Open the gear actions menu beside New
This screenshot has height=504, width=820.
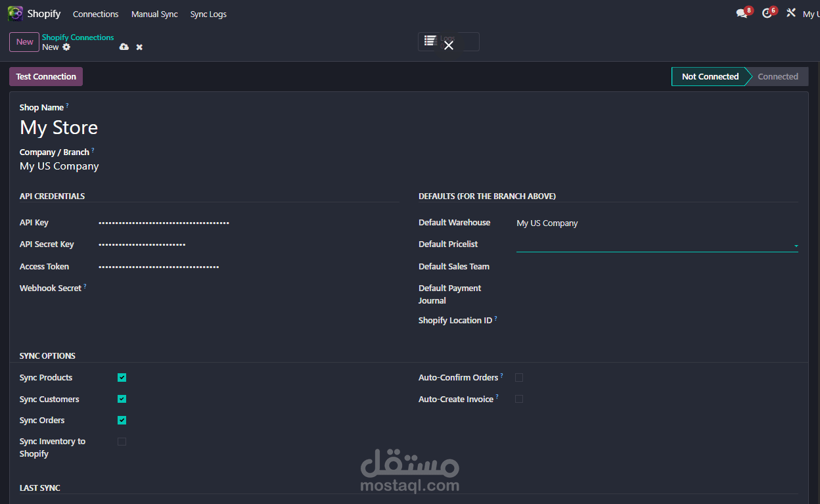coord(66,47)
